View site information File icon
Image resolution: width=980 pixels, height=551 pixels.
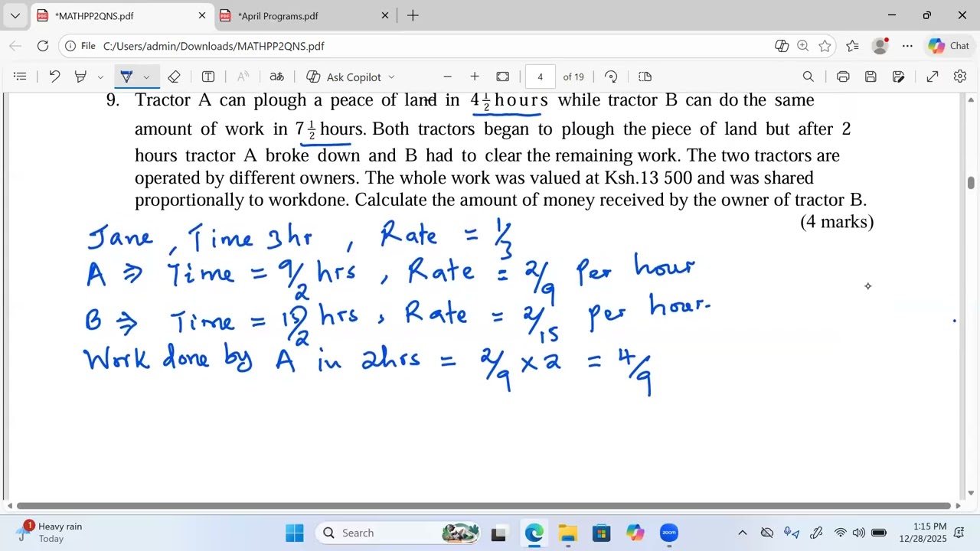coord(80,46)
